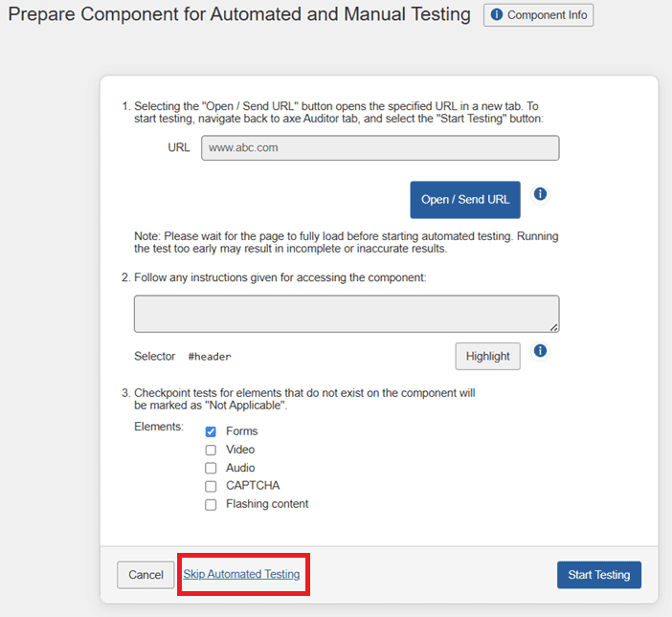The image size is (672, 617).
Task: Click info icon beside Open / Send URL
Action: pyautogui.click(x=540, y=194)
